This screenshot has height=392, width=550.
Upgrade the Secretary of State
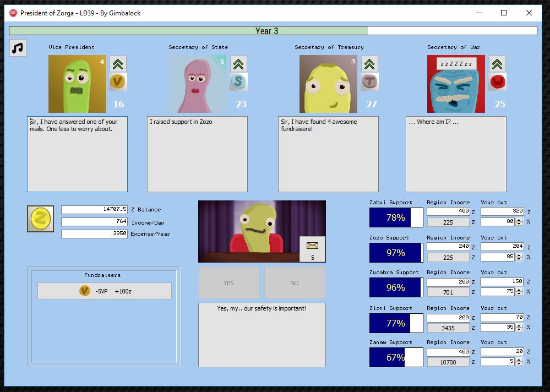(238, 64)
